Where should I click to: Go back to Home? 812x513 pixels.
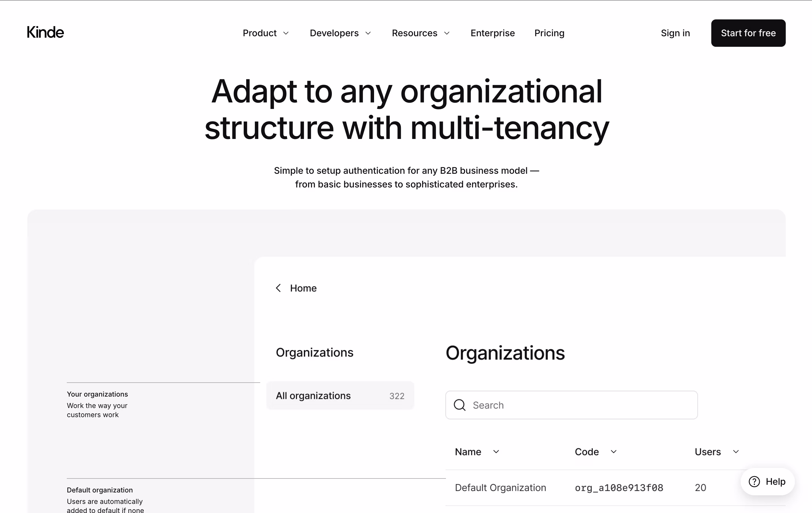tap(303, 288)
